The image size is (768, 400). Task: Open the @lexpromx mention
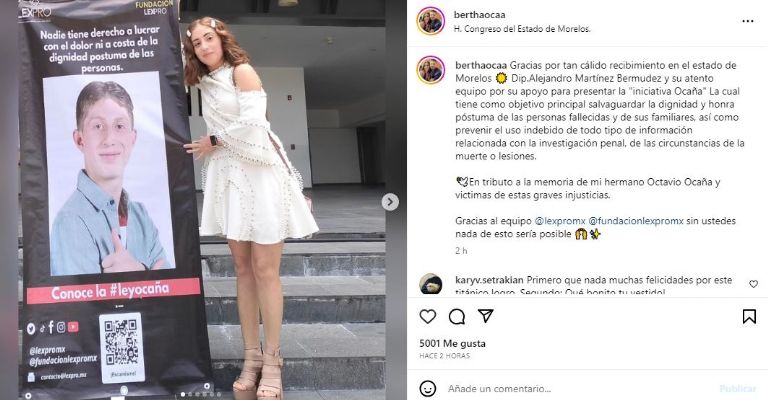(560, 221)
